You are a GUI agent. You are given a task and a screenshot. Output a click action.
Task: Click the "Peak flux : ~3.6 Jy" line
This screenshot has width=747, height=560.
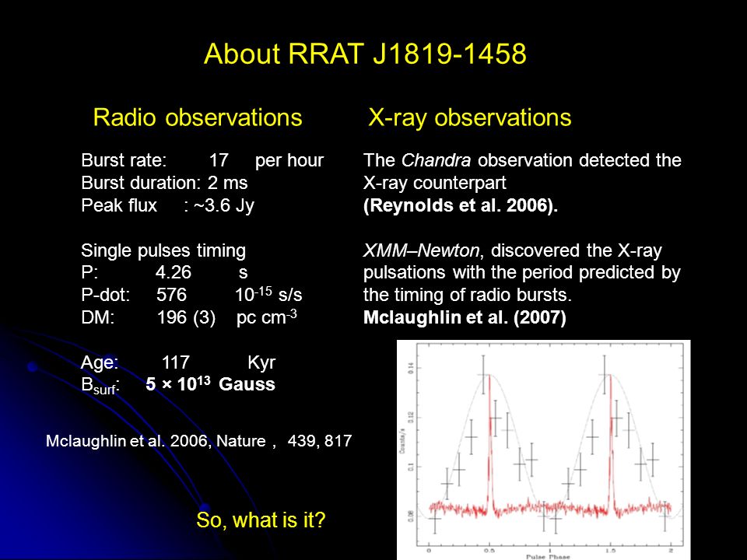pos(168,205)
